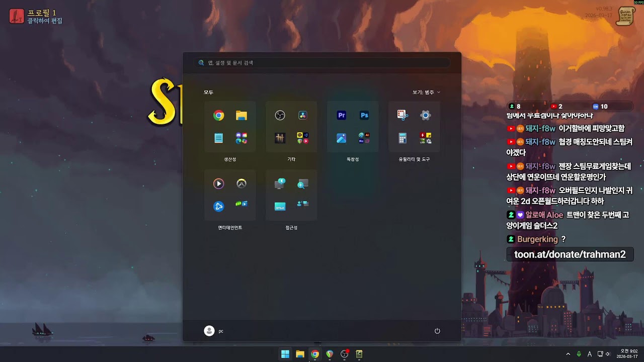Click the green microphone tray icon

[579, 354]
